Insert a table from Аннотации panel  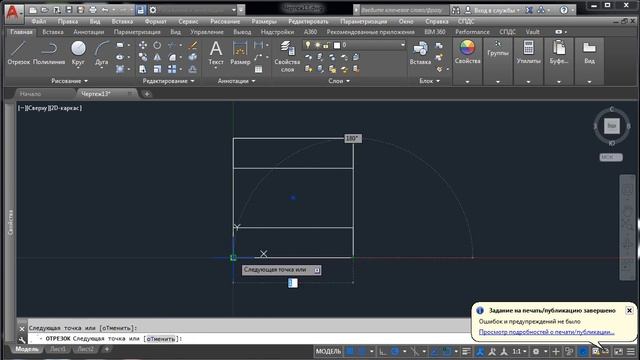258,69
